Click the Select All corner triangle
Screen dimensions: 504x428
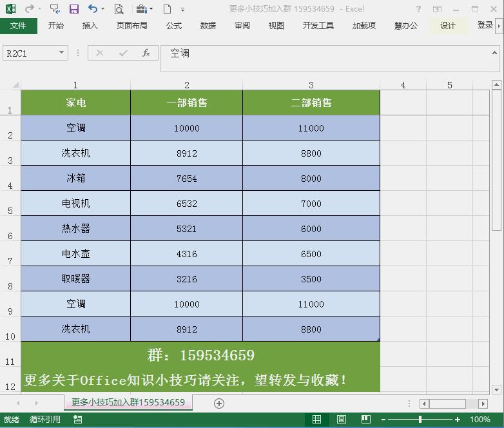[x=15, y=85]
